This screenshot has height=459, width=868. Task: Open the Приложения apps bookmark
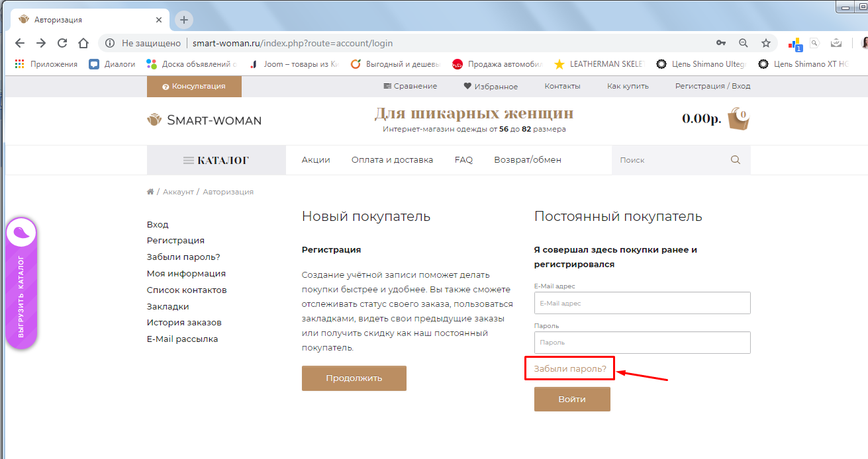(x=46, y=64)
